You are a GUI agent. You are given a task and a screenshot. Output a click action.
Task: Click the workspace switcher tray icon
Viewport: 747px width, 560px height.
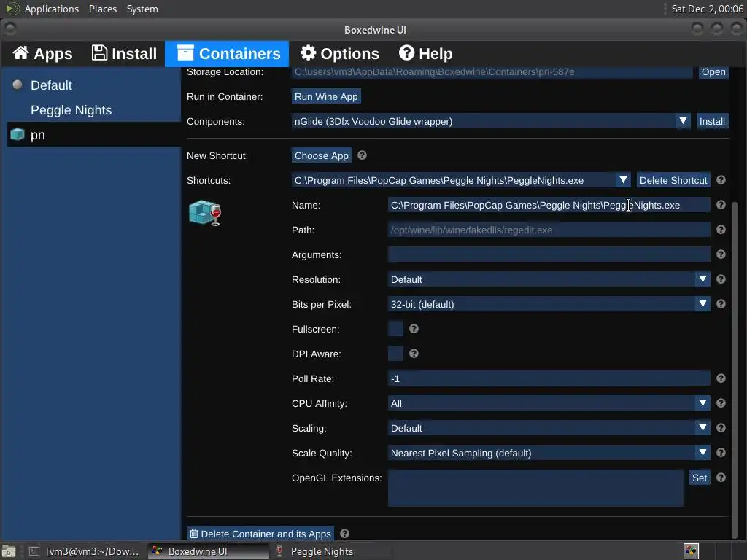click(691, 551)
